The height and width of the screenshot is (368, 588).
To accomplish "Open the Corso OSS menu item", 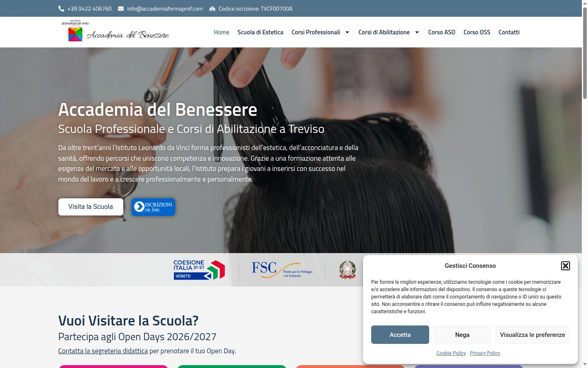I will tap(477, 32).
